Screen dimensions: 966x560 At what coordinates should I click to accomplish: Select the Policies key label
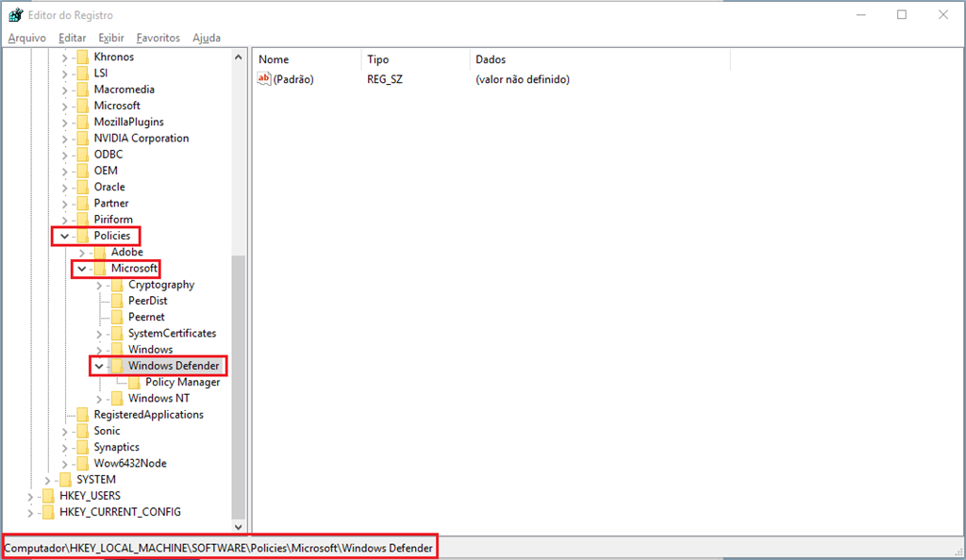pos(112,236)
